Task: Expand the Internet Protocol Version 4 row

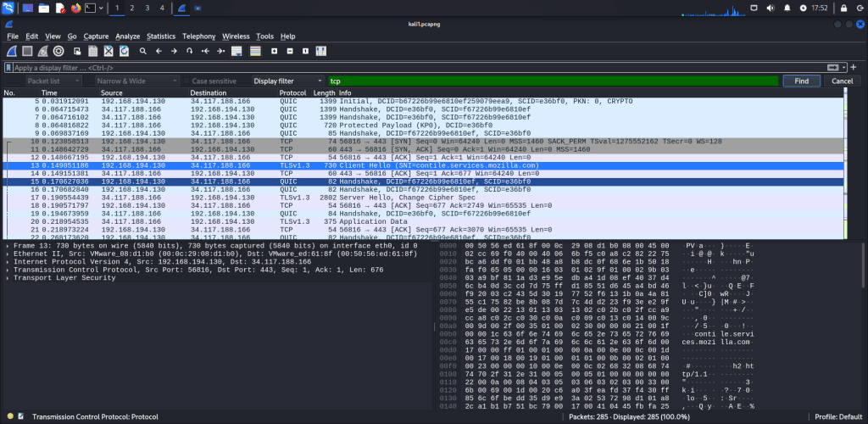Action: (8, 261)
